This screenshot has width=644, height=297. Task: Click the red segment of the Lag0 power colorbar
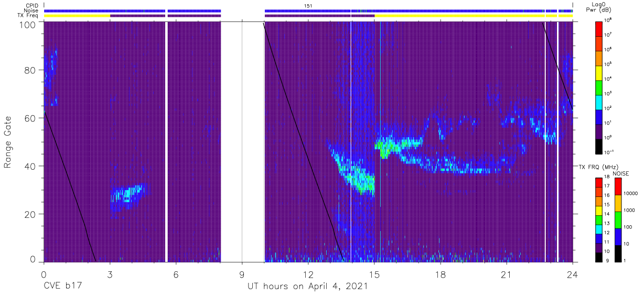599,29
